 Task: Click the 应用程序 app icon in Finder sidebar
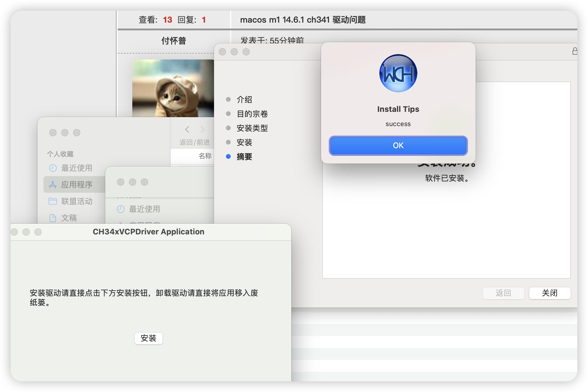(x=53, y=185)
